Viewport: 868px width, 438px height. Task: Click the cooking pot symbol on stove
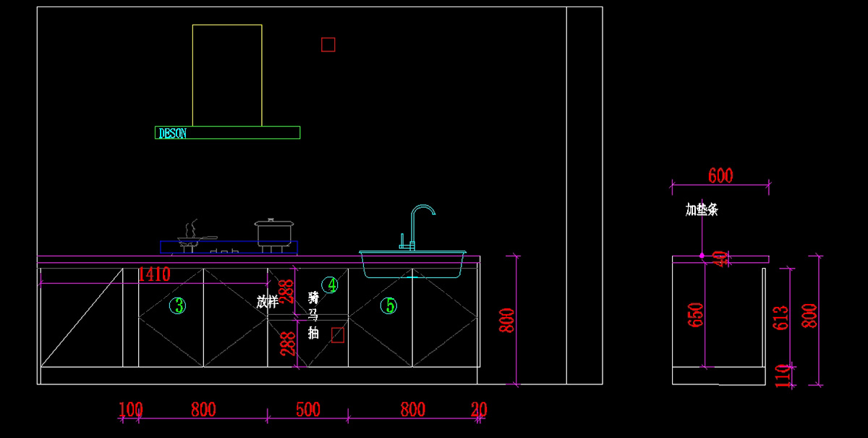(x=274, y=232)
